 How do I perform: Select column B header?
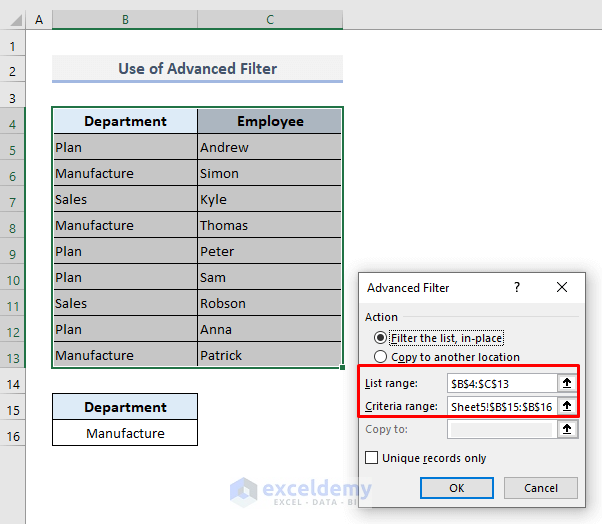pyautogui.click(x=125, y=20)
